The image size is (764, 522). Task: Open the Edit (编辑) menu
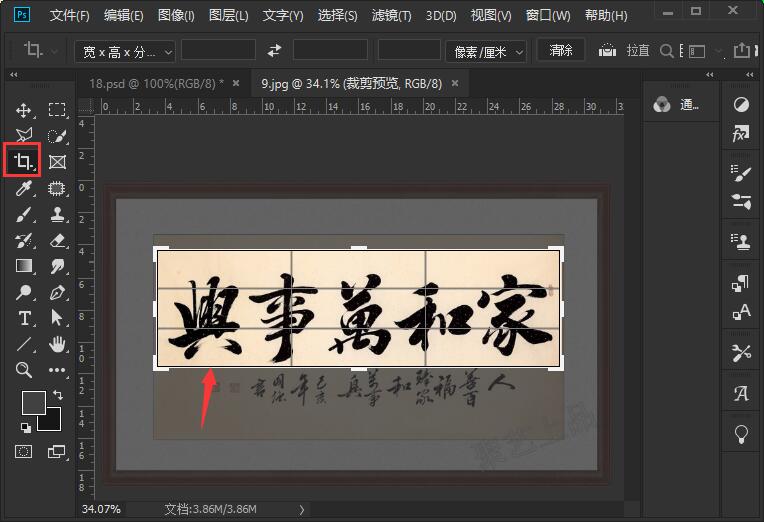(124, 16)
